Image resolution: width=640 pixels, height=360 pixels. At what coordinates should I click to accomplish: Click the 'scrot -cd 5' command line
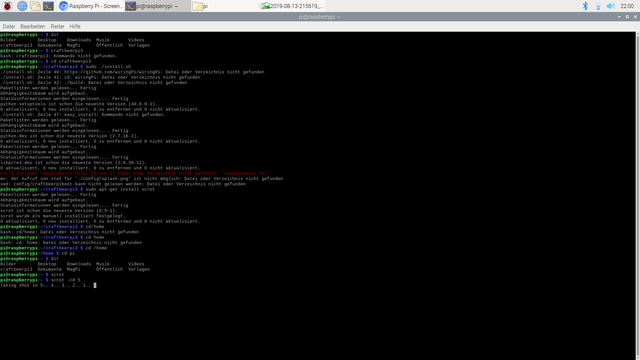click(x=40, y=280)
